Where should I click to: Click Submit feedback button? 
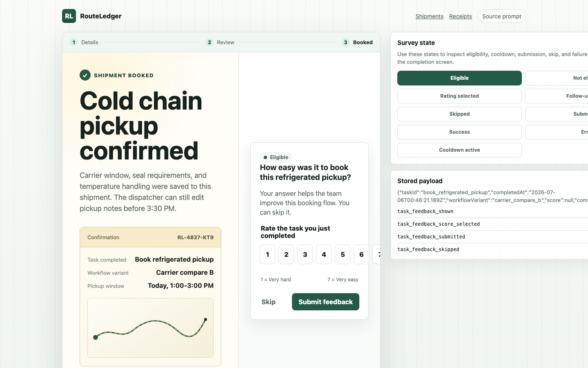point(325,302)
